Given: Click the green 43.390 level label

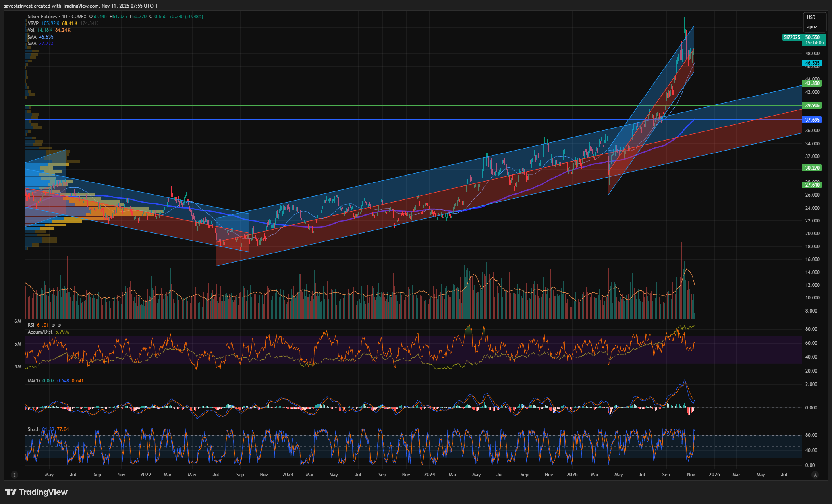Looking at the screenshot, I should 812,83.
